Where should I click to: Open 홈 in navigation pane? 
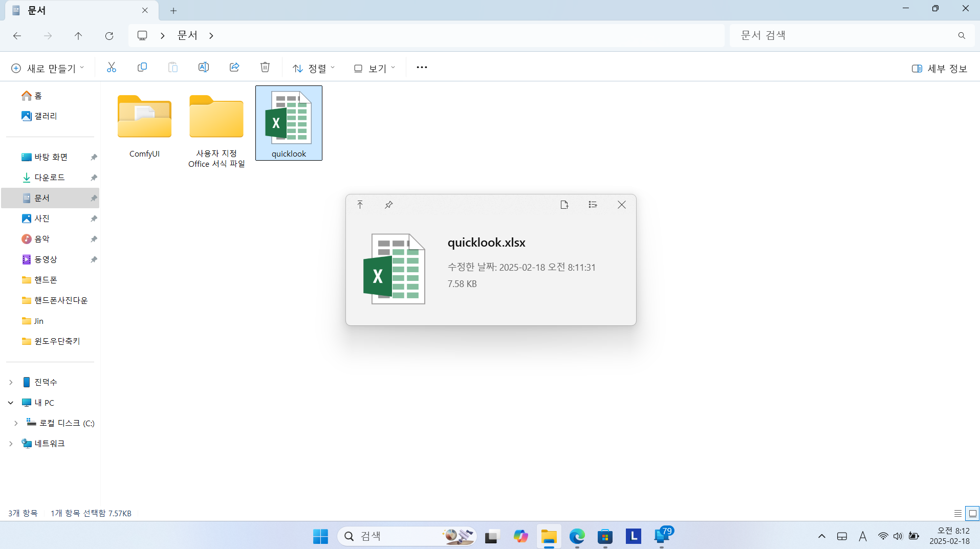32,96
